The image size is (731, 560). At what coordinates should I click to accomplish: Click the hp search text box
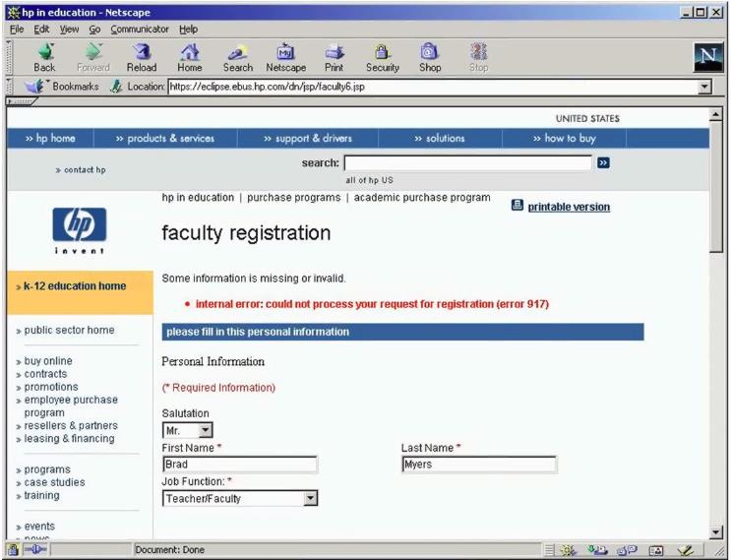click(x=468, y=162)
